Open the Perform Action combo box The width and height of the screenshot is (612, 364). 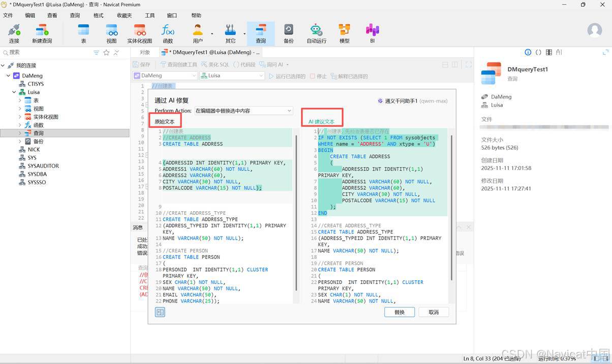[243, 111]
